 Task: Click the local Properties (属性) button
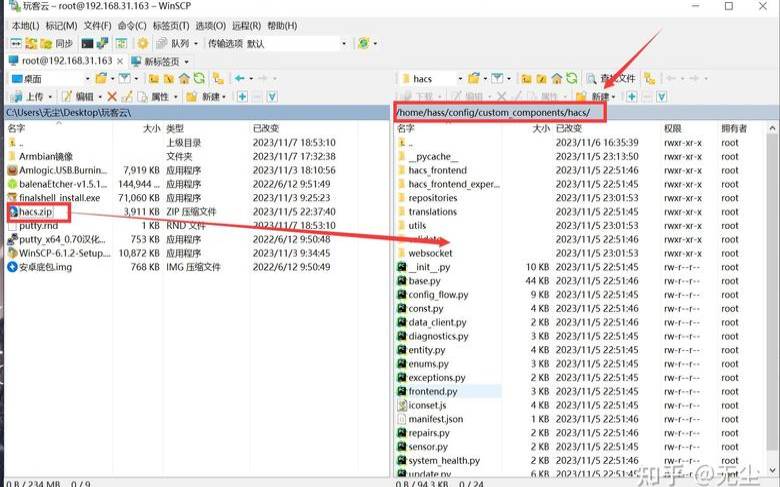coord(154,97)
